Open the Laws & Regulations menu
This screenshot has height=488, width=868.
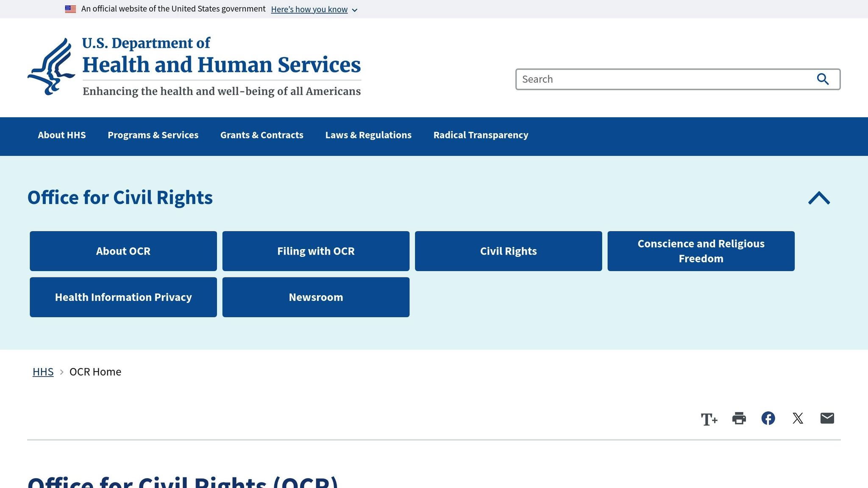pyautogui.click(x=368, y=135)
